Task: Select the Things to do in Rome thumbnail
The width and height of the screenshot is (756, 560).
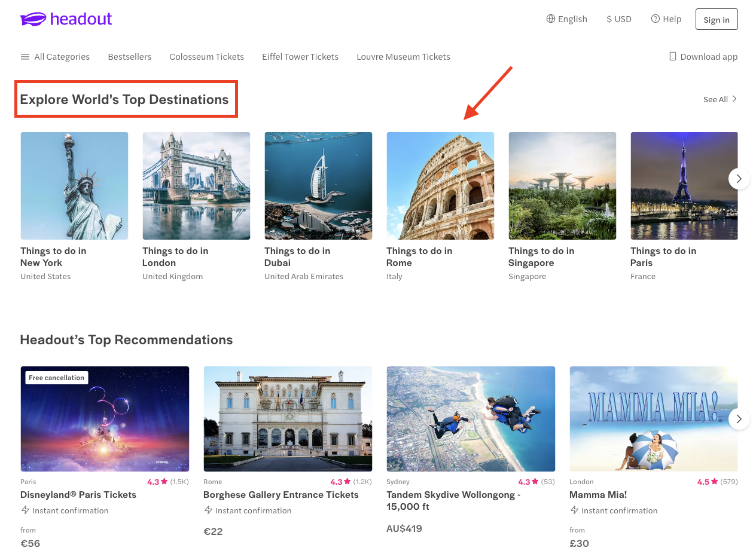Action: pyautogui.click(x=440, y=185)
